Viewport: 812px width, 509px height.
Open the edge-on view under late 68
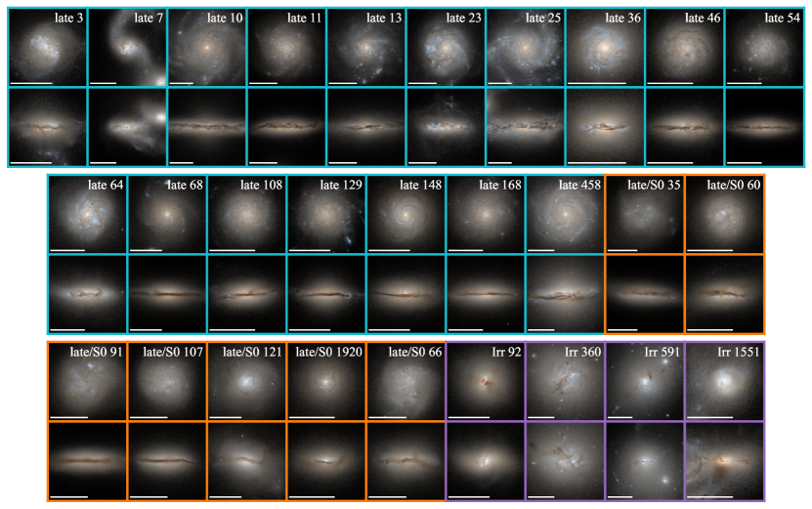167,294
